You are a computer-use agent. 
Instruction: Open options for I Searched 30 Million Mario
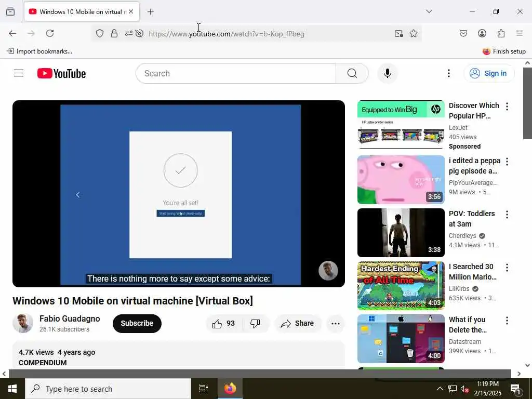(507, 268)
